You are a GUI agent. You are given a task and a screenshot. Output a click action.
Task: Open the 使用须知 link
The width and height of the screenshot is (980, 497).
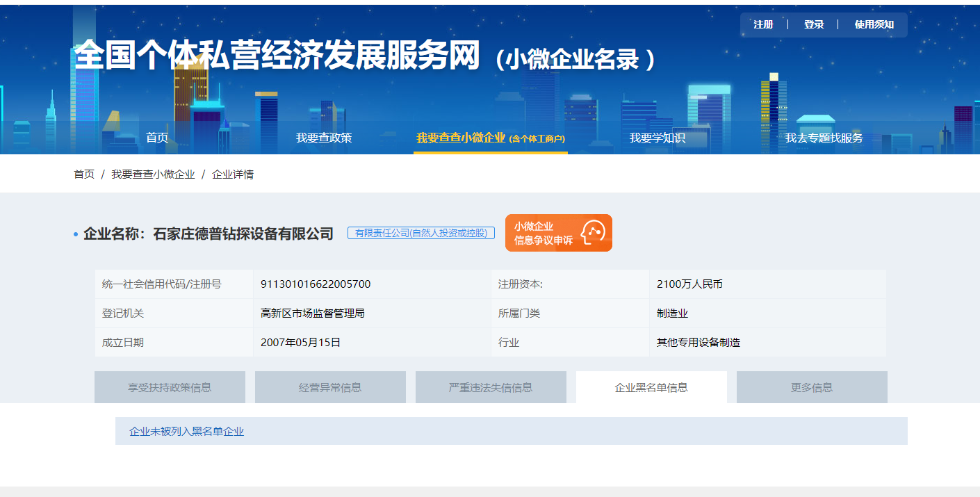[874, 24]
